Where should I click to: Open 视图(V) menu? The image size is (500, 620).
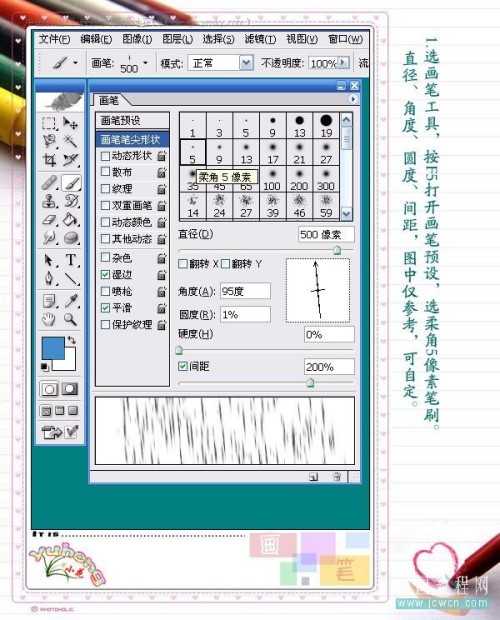coord(302,39)
